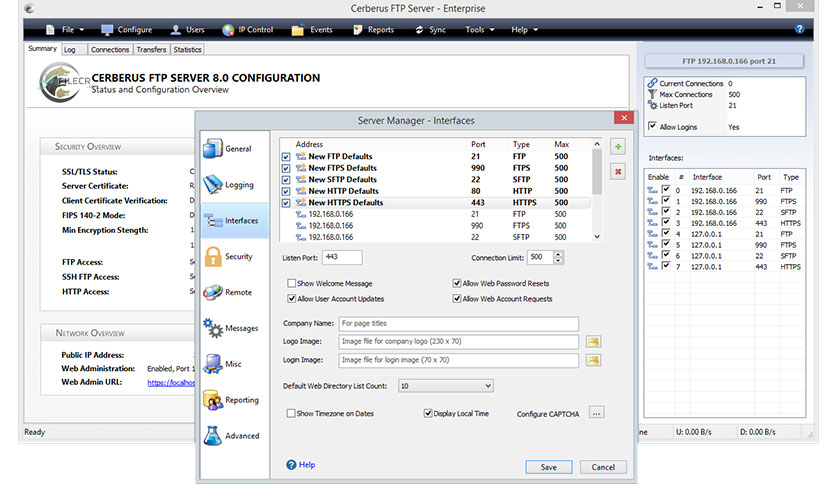Browse for Logo Image file
The width and height of the screenshot is (836, 484).
point(593,341)
